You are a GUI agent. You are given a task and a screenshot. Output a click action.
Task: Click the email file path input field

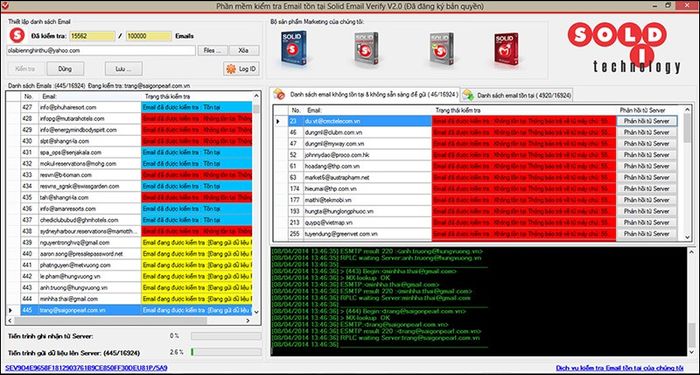101,50
